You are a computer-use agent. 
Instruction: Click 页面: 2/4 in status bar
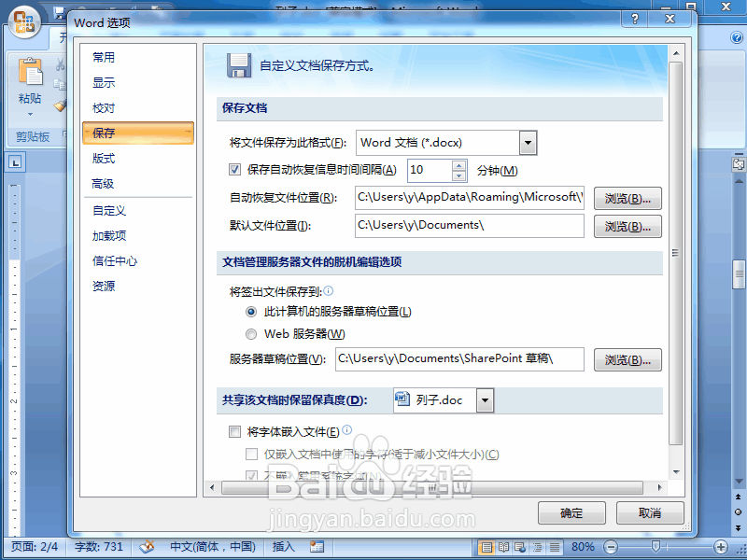click(x=35, y=547)
